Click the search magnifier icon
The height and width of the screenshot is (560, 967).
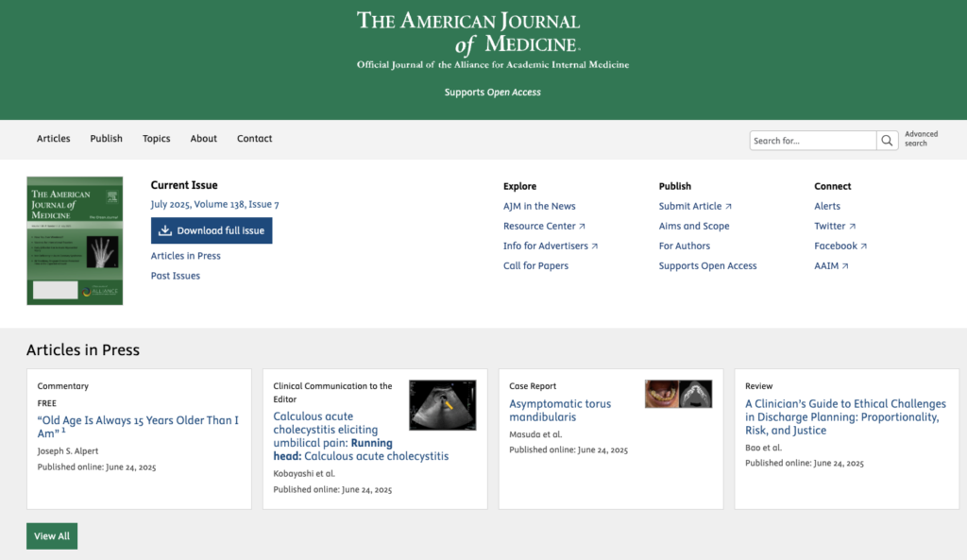(887, 141)
